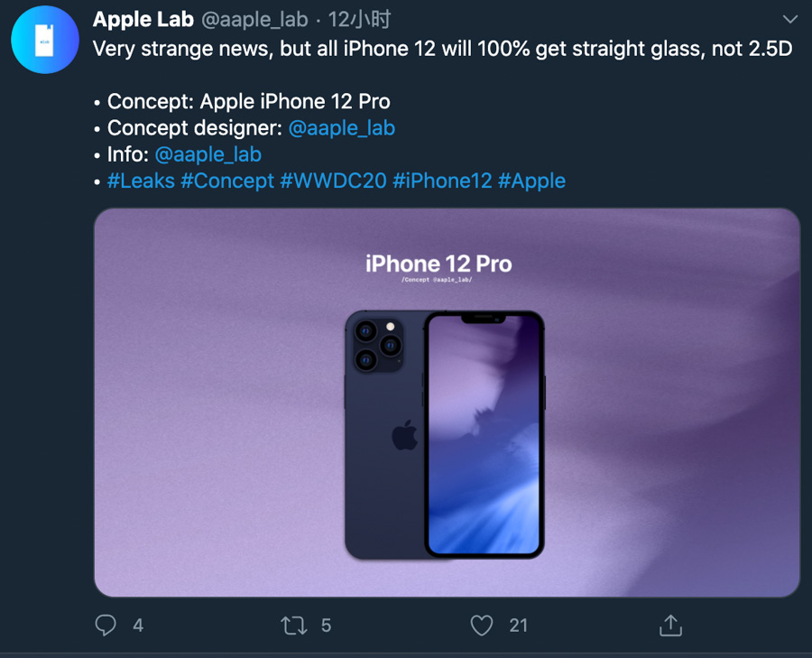Click the Apple Lab profile avatar
Screen dimensions: 812x658
(44, 40)
